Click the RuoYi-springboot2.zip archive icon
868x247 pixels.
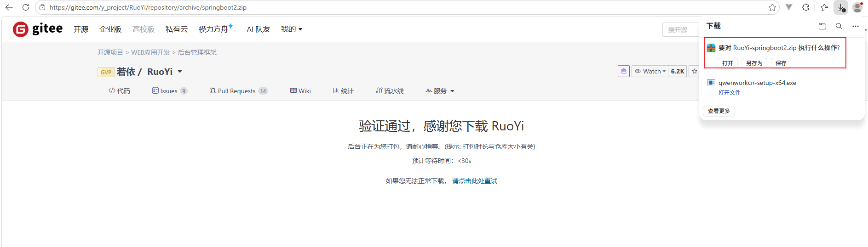coord(711,48)
